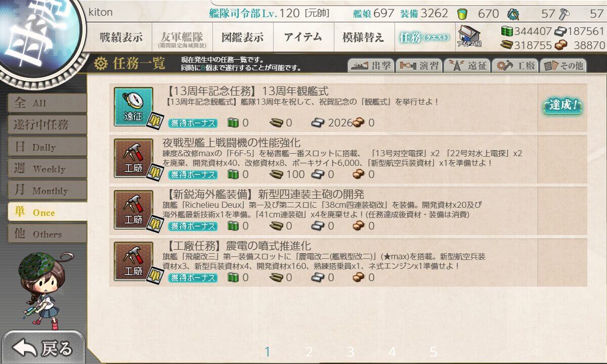Click the 工廠 icon of the 震電の噴式推進化 quest
Image resolution: width=607 pixels, height=364 pixels.
click(x=133, y=261)
